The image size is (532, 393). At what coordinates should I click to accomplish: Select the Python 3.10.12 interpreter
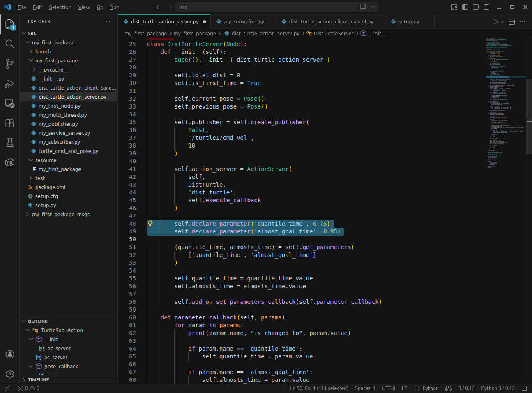(497, 388)
